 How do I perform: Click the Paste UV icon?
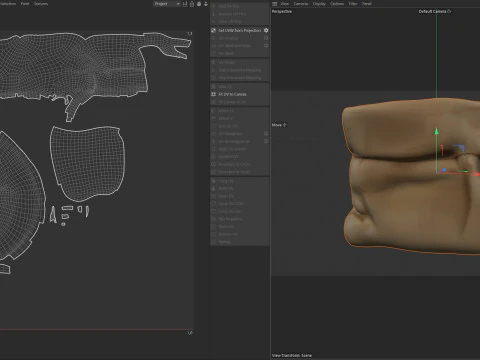[214, 189]
